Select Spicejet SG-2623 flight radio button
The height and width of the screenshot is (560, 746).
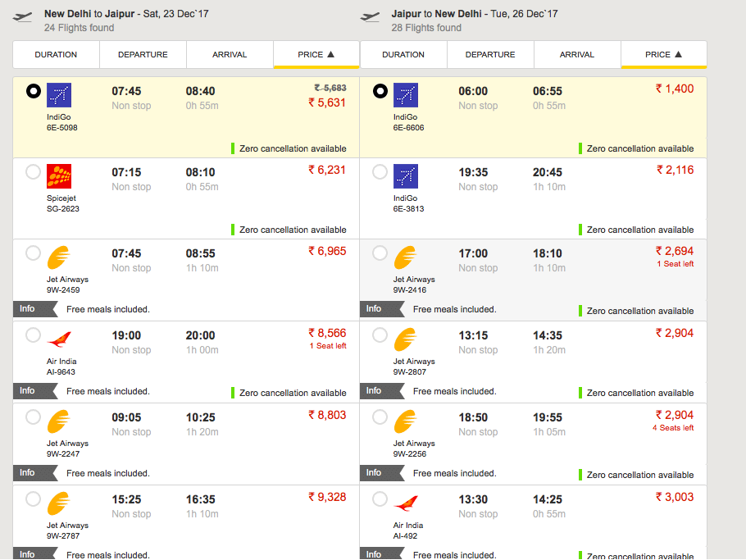coord(33,171)
